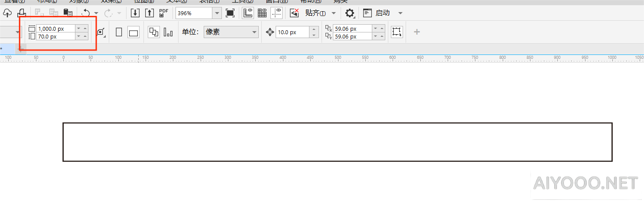Toggle the treat as filled icon
This screenshot has width=644, height=202.
pyautogui.click(x=397, y=32)
